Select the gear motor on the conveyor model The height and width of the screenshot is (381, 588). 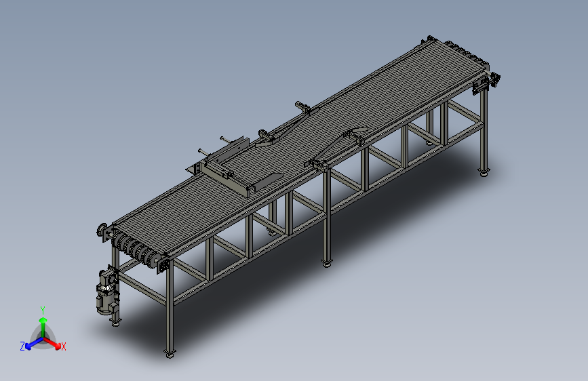106,291
